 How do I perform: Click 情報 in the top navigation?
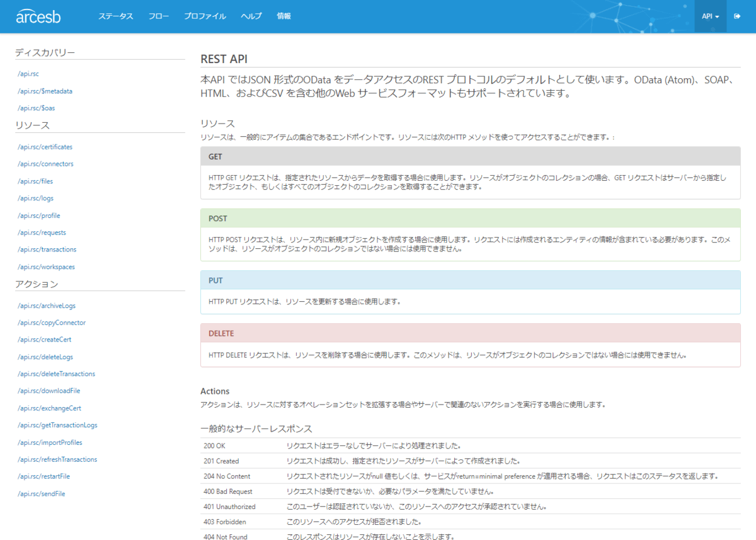pos(284,16)
